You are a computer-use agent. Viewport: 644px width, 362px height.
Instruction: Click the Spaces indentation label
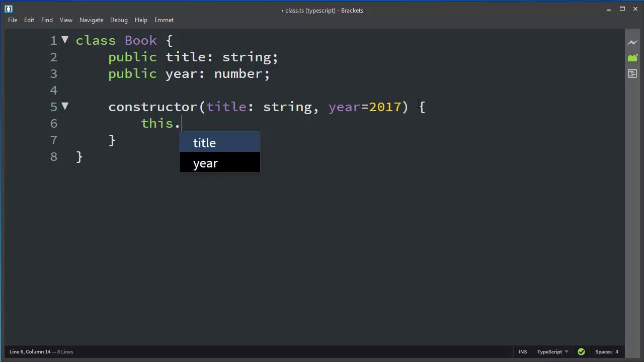click(x=603, y=351)
